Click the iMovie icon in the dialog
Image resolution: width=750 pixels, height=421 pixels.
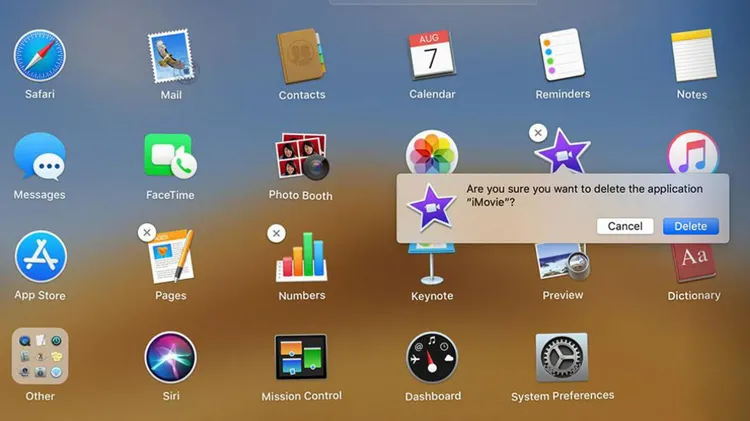(x=431, y=207)
